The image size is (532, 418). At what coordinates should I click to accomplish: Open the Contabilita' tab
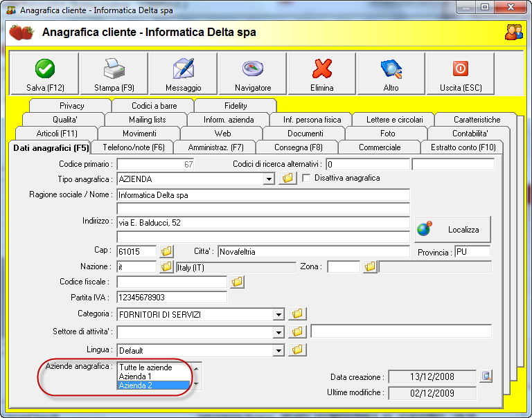(470, 134)
